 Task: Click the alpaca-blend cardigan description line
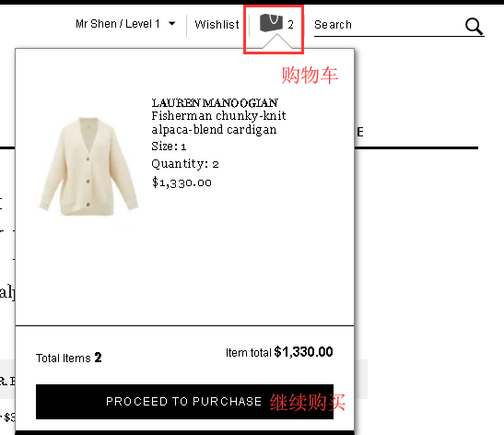[214, 130]
